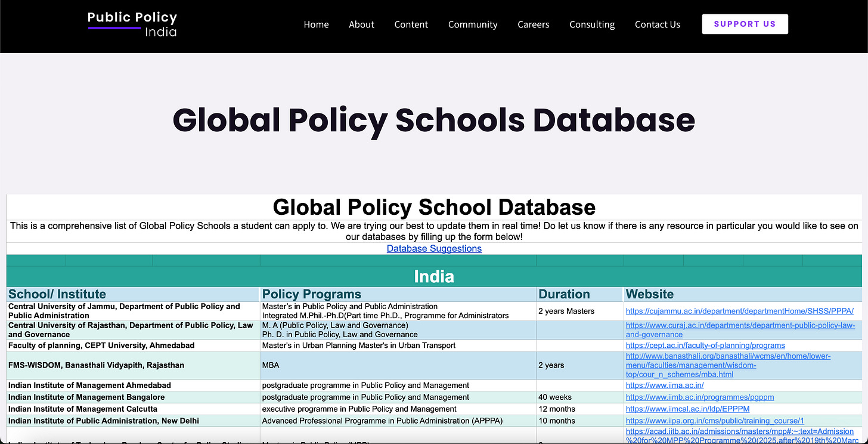This screenshot has width=868, height=444.
Task: Open the Home menu item
Action: [316, 24]
